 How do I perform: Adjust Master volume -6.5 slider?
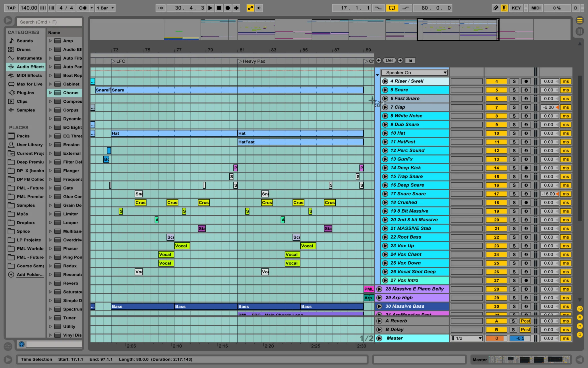click(x=520, y=338)
